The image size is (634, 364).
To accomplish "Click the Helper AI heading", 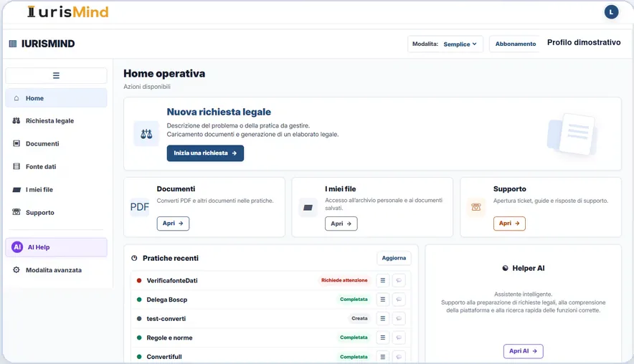I will click(529, 268).
